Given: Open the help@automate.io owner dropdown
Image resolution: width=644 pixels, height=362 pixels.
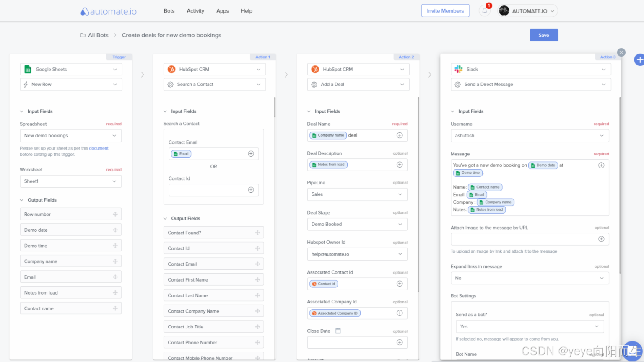Looking at the screenshot, I should [x=357, y=254].
